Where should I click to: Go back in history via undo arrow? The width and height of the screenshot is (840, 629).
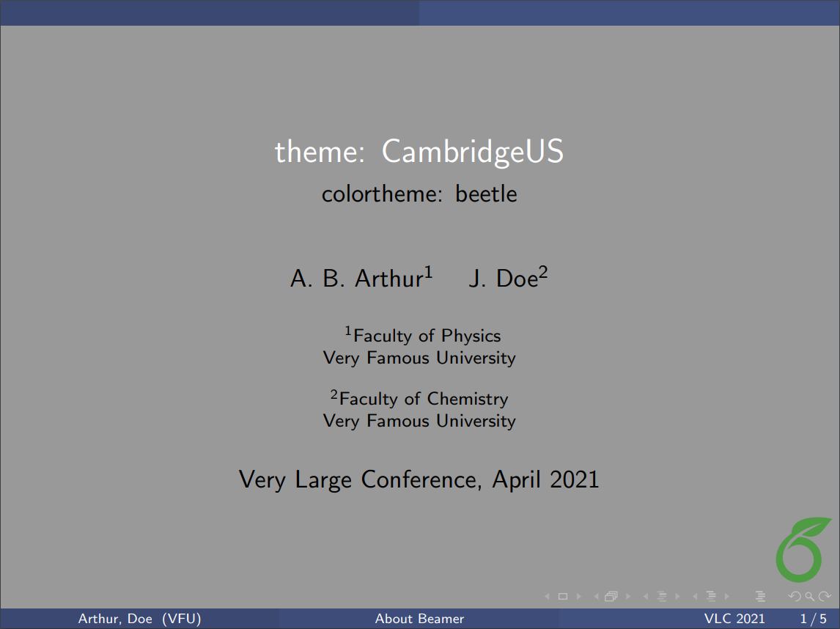[x=795, y=596]
